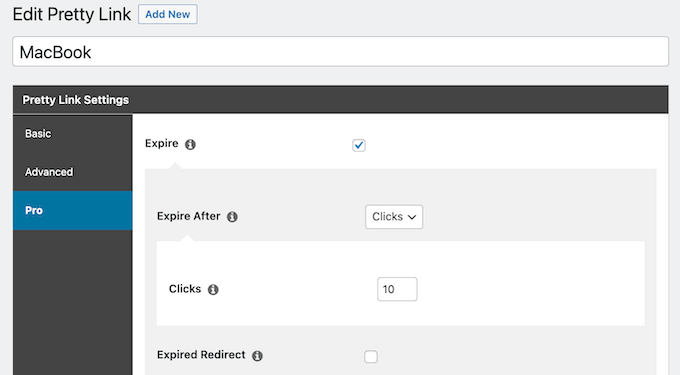Image resolution: width=680 pixels, height=375 pixels.
Task: Open the Expire After Clicks dropdown
Action: click(x=394, y=217)
